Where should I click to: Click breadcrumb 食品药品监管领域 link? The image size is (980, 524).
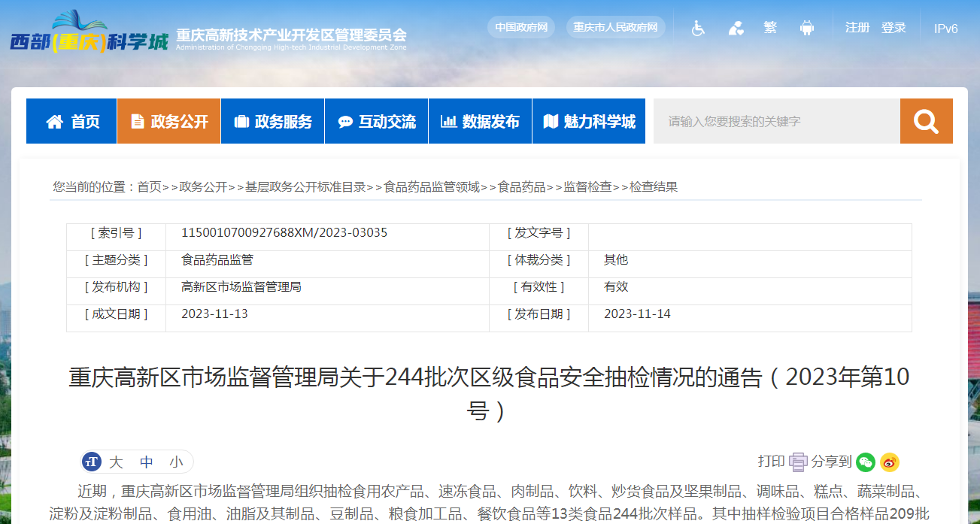coord(432,187)
